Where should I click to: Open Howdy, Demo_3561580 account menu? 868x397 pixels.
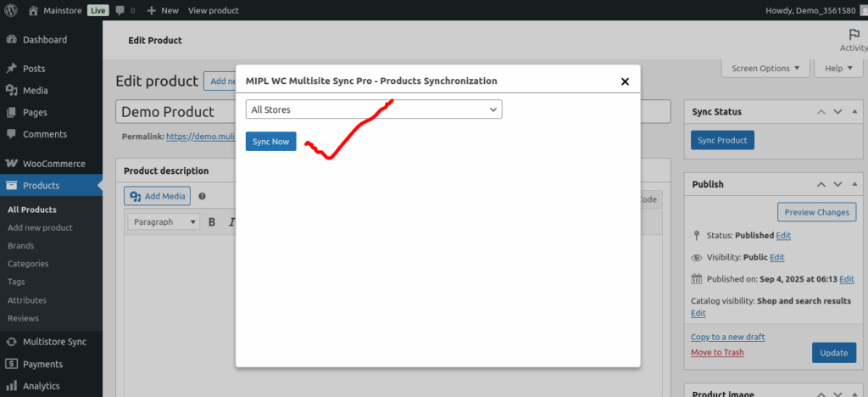click(817, 10)
